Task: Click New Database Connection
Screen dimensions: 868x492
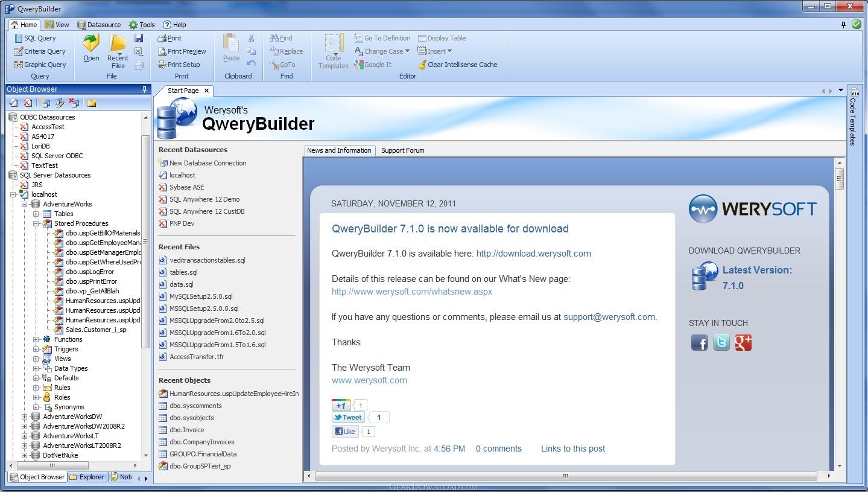Action: [203, 163]
